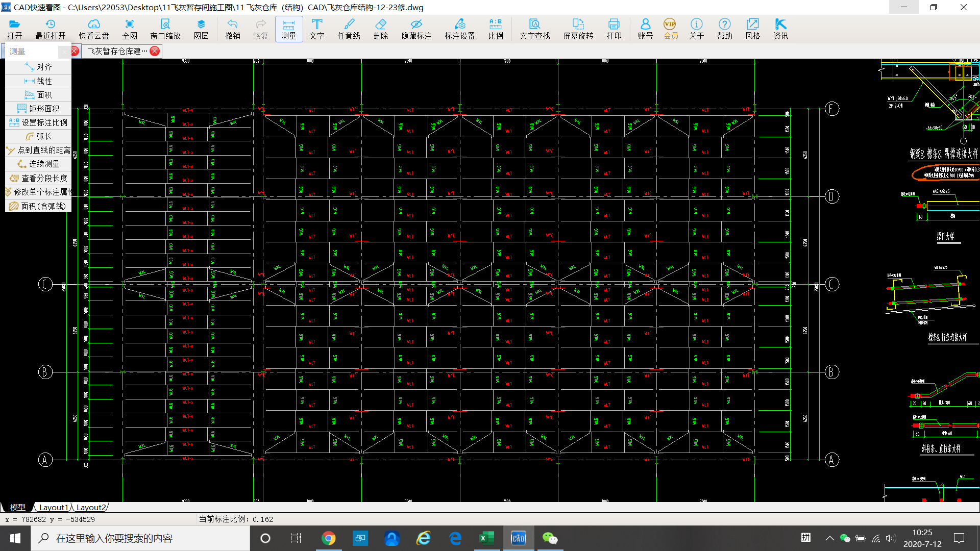980x551 pixels.
Task: Open the clock showing 10:25 2020-7-12
Action: pyautogui.click(x=922, y=538)
